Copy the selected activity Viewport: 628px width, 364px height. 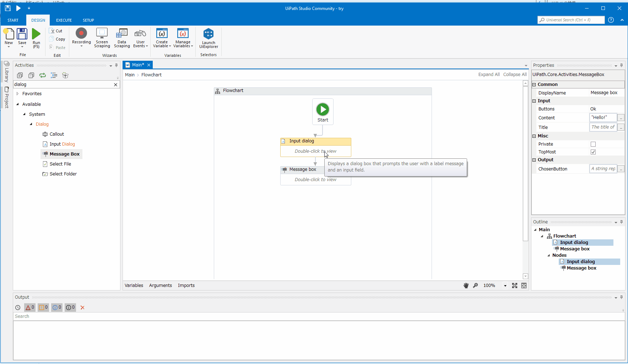click(58, 39)
